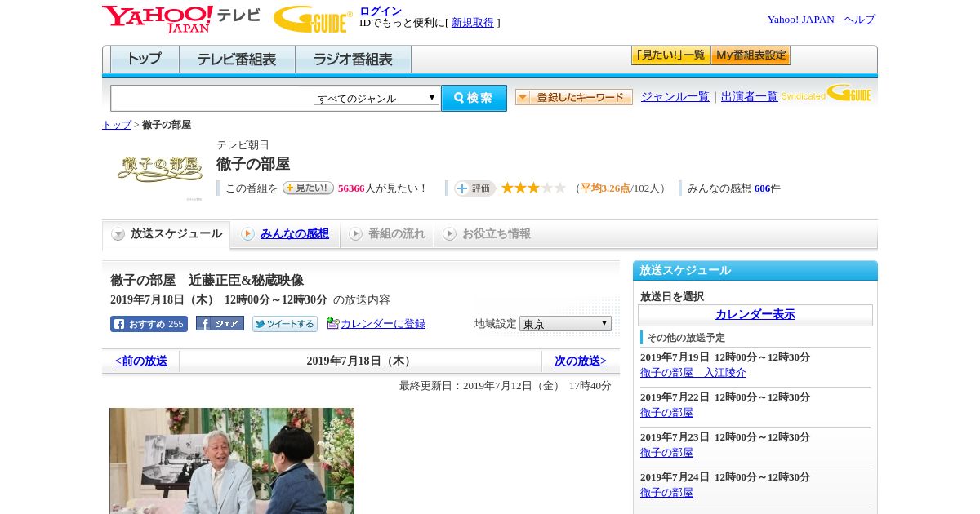980x514 pixels.
Task: Click the テレビ朝日 channel label
Action: click(x=243, y=145)
